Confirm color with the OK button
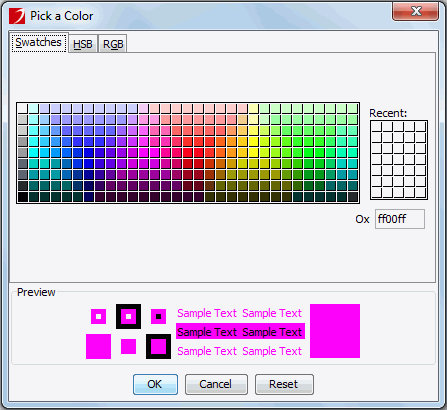The image size is (447, 410). (155, 384)
